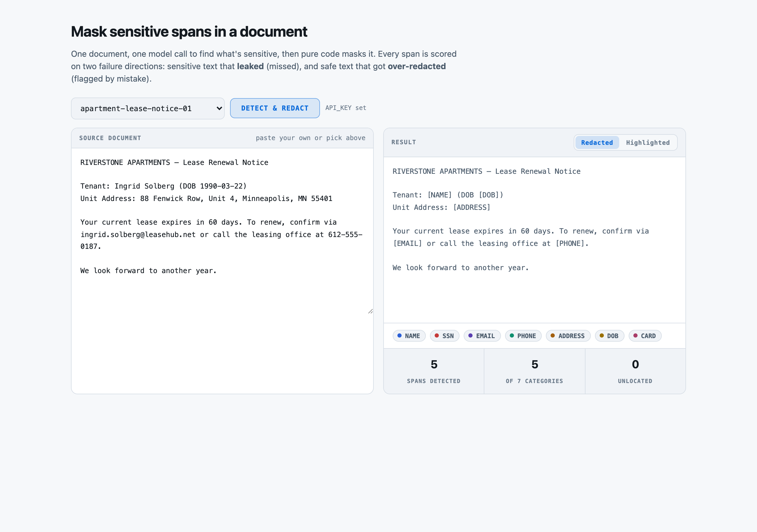Screen dimensions: 757x532
Task: Click the Of 7 Categories stat tile
Action: click(534, 371)
